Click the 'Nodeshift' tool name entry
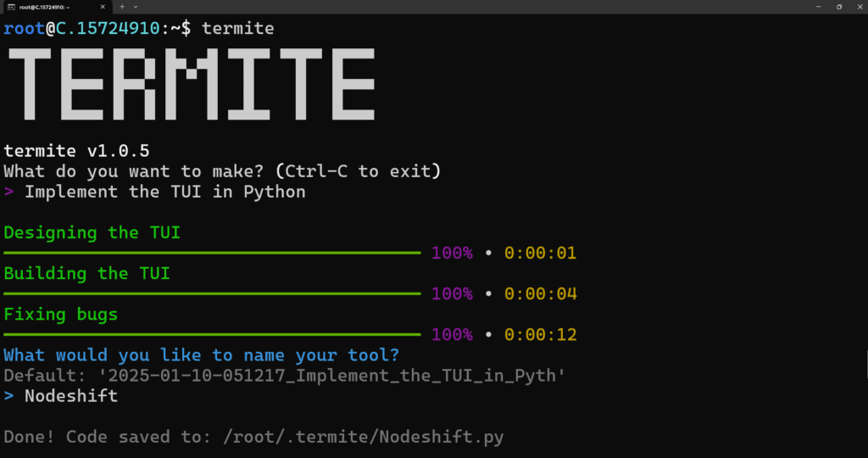Viewport: 868px width, 458px height. [71, 396]
